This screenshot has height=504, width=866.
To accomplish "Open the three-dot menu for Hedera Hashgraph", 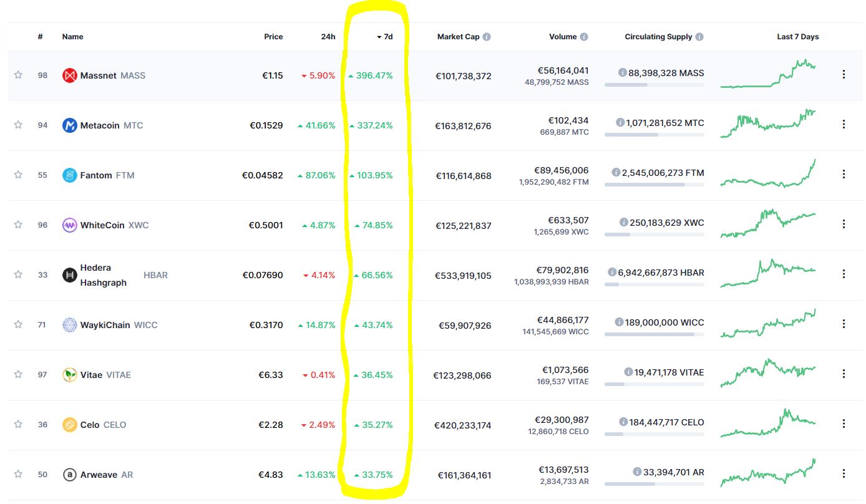I will [x=844, y=274].
